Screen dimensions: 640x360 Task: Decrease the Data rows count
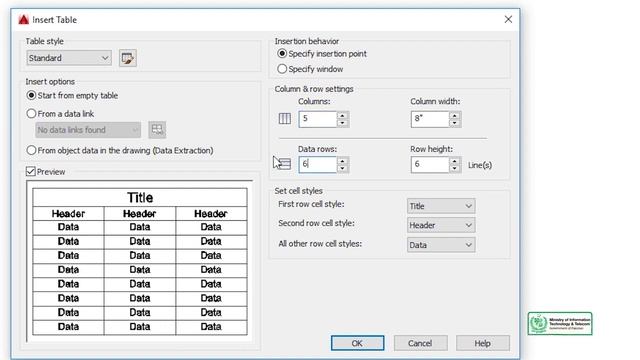(x=343, y=169)
